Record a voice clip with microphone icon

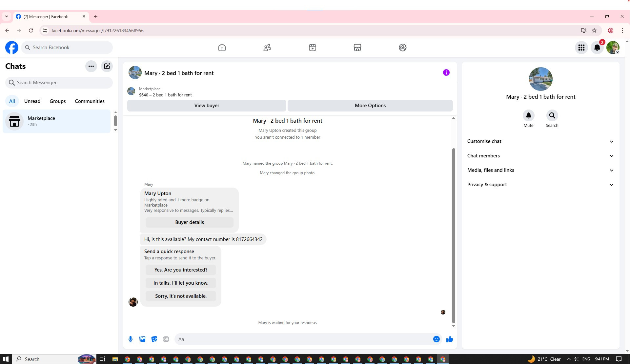pos(131,339)
